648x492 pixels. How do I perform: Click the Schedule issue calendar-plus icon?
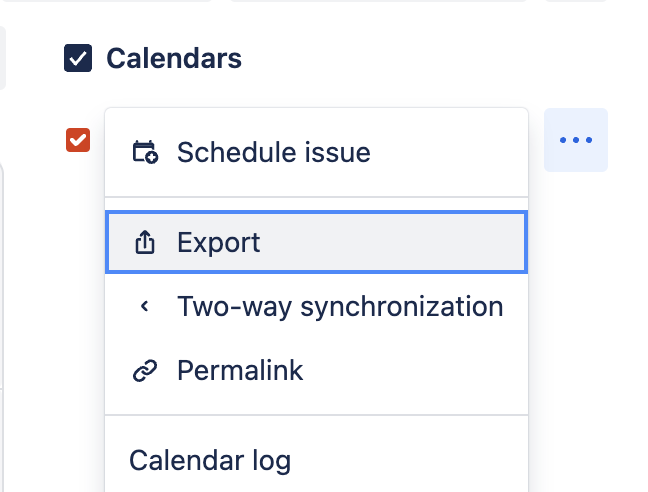coord(145,153)
